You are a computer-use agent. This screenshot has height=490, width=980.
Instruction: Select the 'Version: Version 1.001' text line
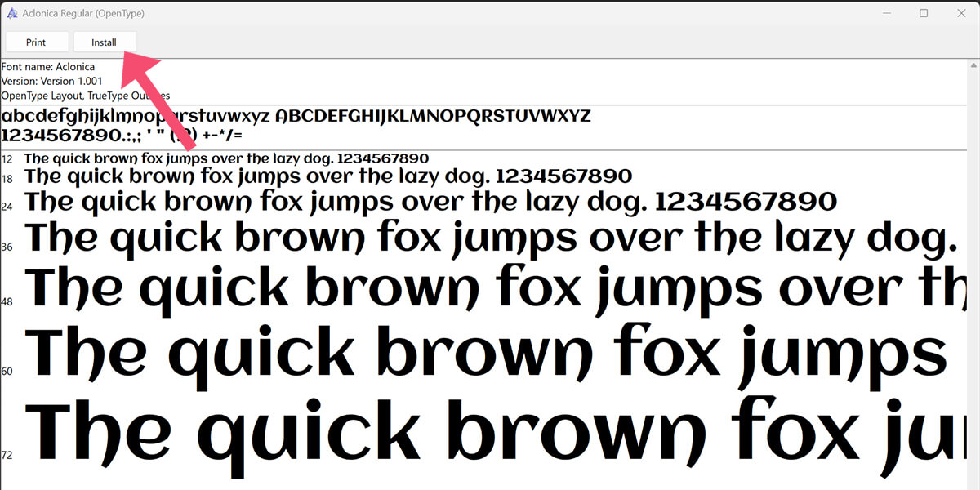coord(52,82)
